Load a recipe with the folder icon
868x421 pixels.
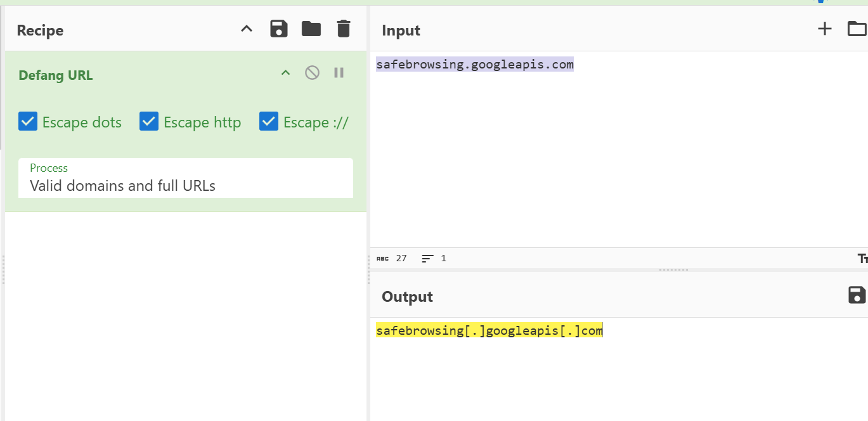pyautogui.click(x=311, y=29)
